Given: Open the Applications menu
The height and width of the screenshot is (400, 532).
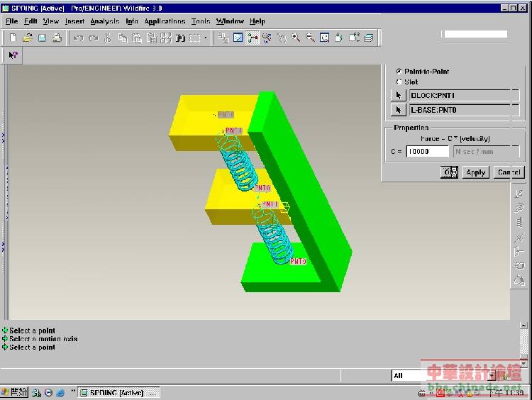Looking at the screenshot, I should point(165,21).
